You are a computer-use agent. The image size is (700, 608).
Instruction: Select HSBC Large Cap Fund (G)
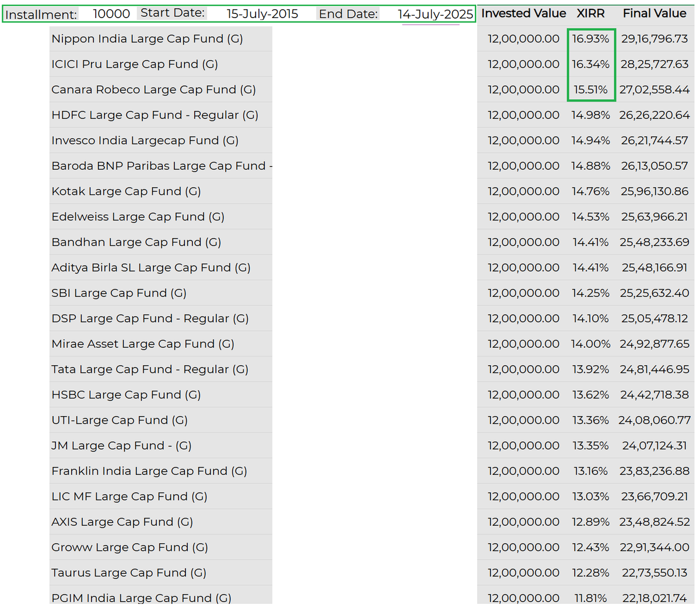pyautogui.click(x=126, y=394)
